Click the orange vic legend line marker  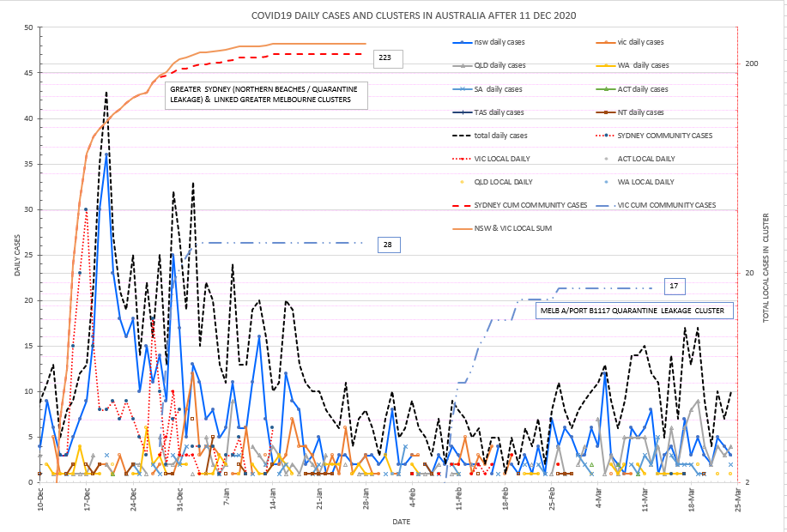point(606,42)
